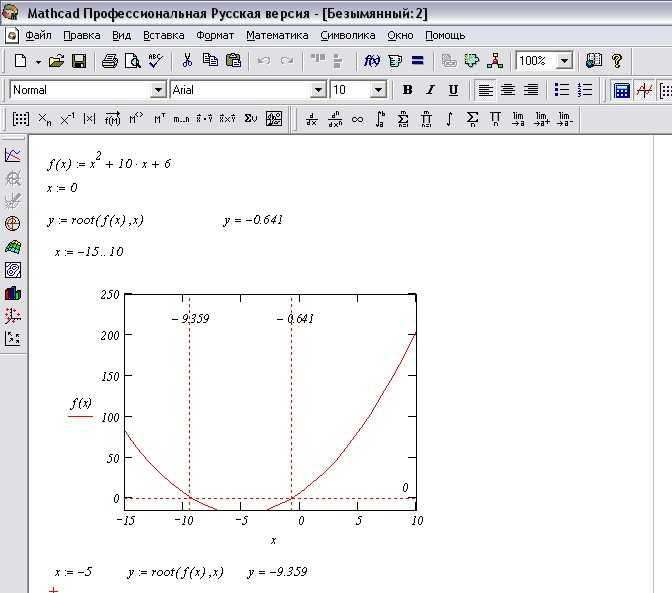Toggle underline formatting

(x=453, y=90)
